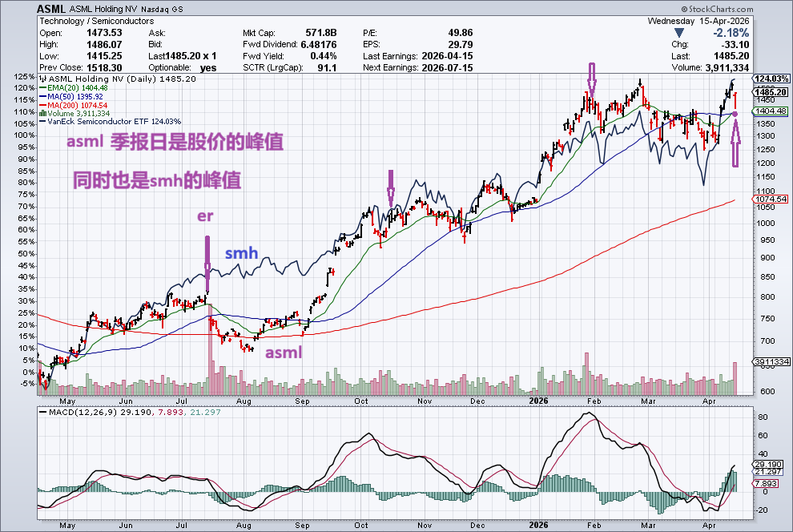Click the green EMA(20) legend color marker

[x=43, y=88]
